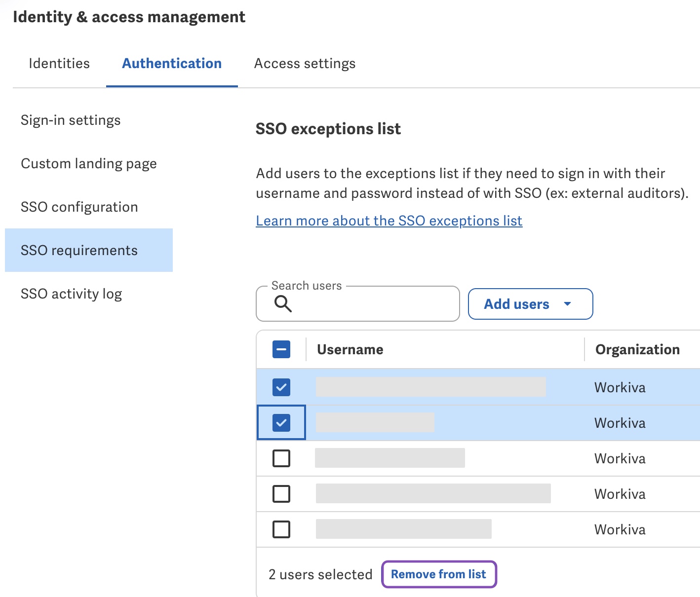Select the Authentication tab
700x597 pixels.
pyautogui.click(x=172, y=64)
